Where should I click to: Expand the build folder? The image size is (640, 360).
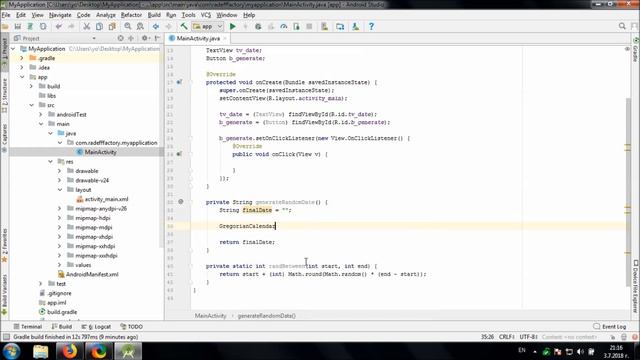[x=31, y=86]
